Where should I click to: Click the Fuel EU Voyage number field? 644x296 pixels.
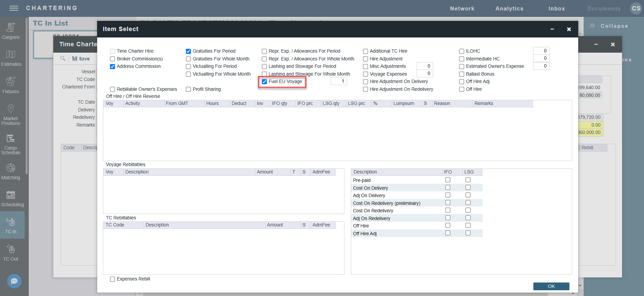pos(339,81)
